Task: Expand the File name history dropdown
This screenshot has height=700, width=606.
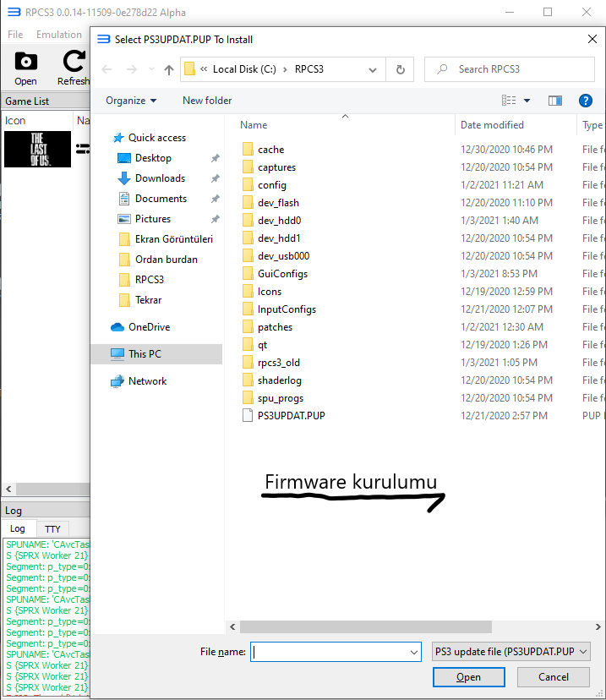Action: [413, 652]
